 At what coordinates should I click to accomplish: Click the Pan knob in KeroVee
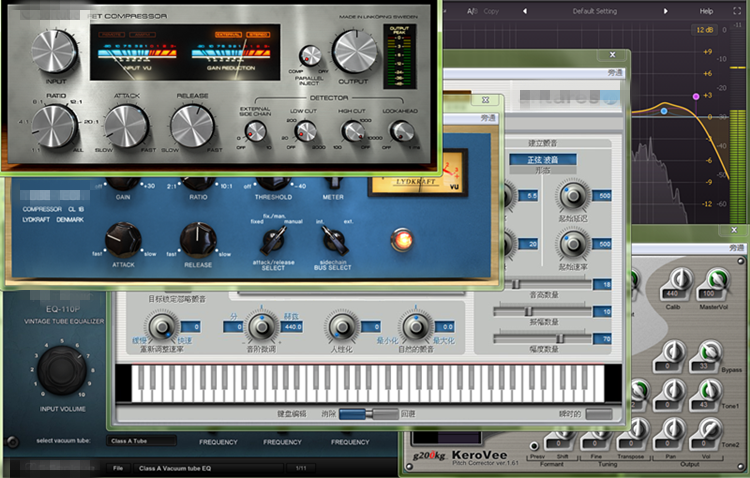tap(673, 429)
